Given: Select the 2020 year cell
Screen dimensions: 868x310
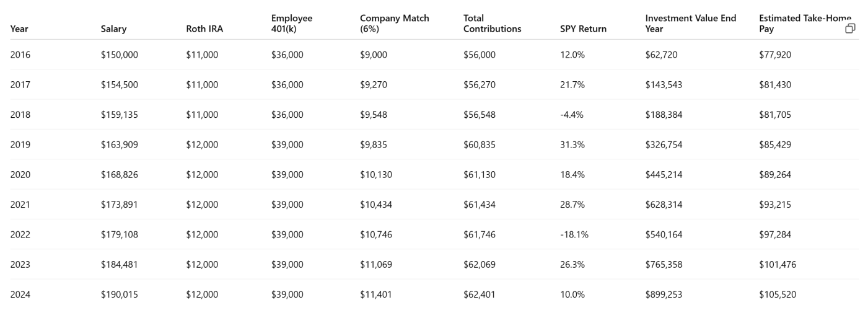Looking at the screenshot, I should [20, 174].
